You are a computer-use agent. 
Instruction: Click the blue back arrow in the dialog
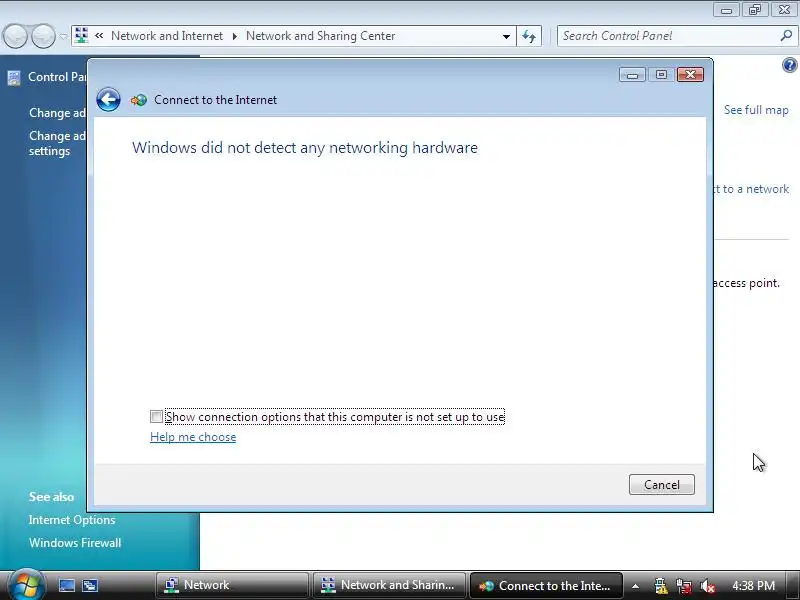108,99
